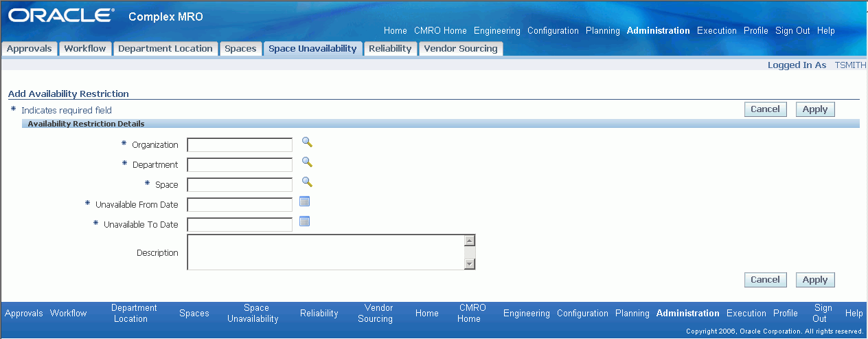Click the Oracle Corporation copyright text
The width and height of the screenshot is (868, 339).
tap(775, 331)
